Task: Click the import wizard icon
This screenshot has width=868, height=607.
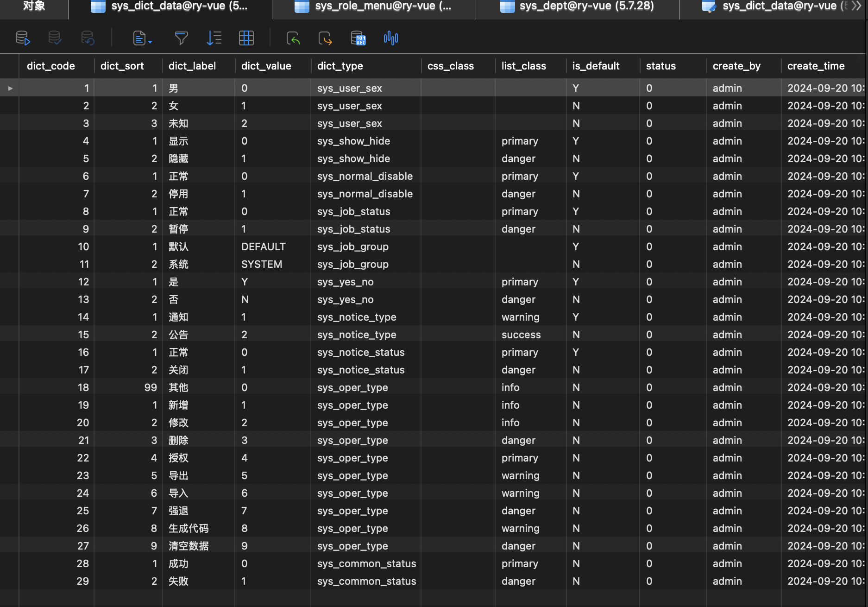Action: [x=293, y=38]
